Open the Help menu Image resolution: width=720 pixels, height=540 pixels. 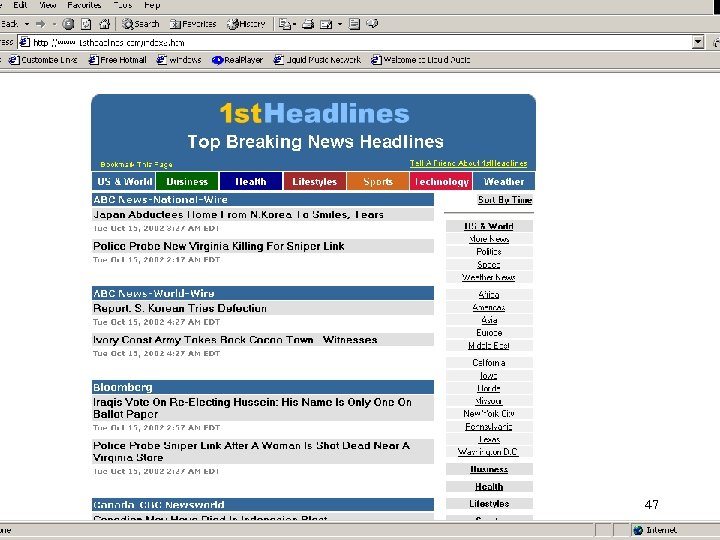pyautogui.click(x=152, y=5)
